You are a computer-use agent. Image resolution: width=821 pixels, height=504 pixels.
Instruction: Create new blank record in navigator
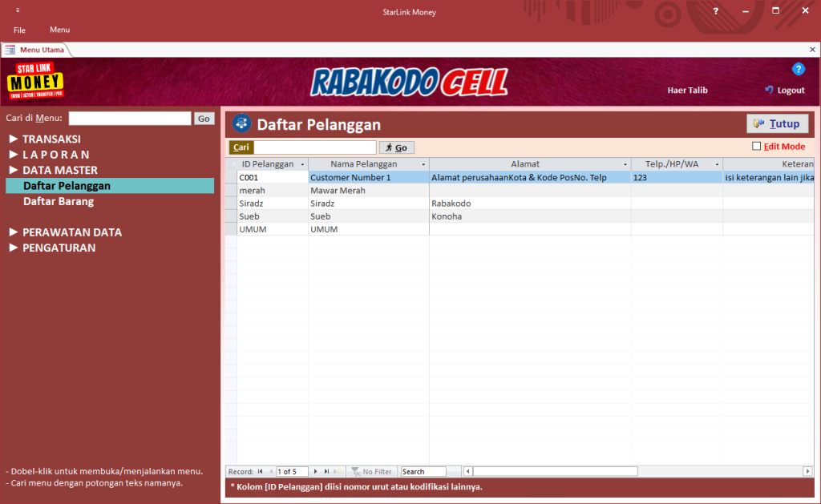[x=338, y=472]
